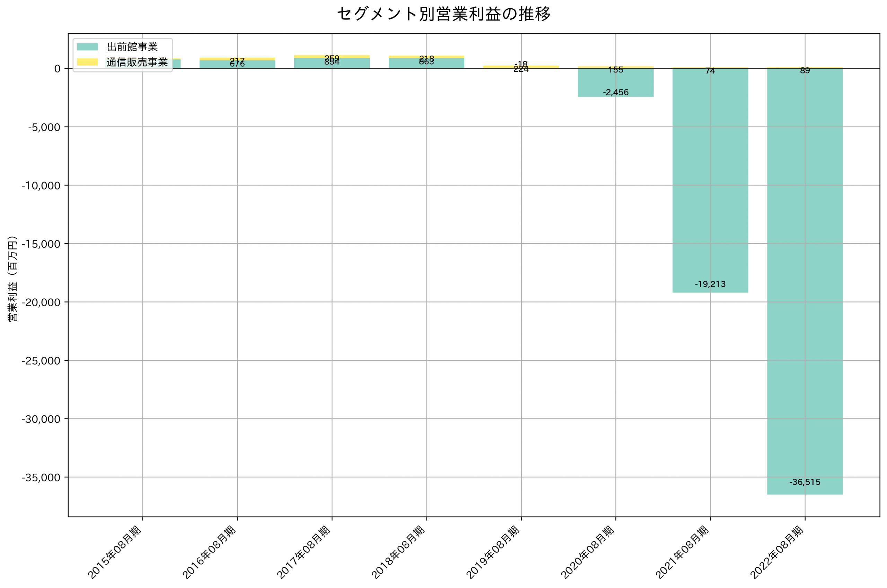Click the 2015年08月期 x-axis label
887x588 pixels.
point(115,552)
